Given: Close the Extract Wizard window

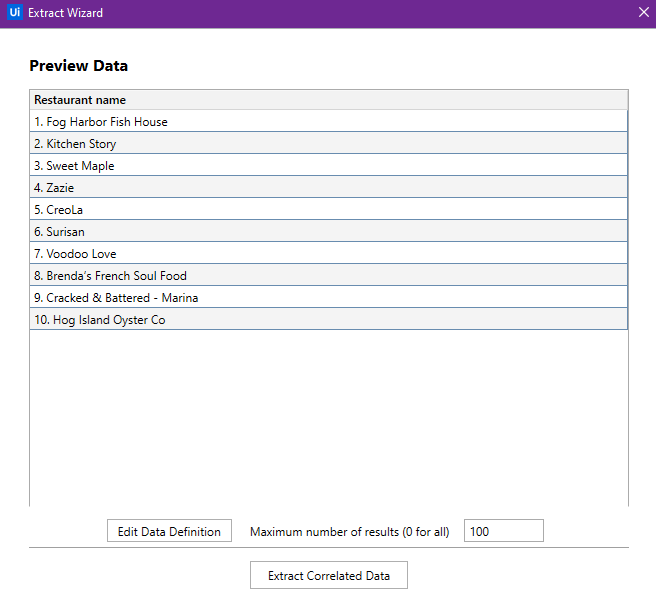Looking at the screenshot, I should point(644,12).
